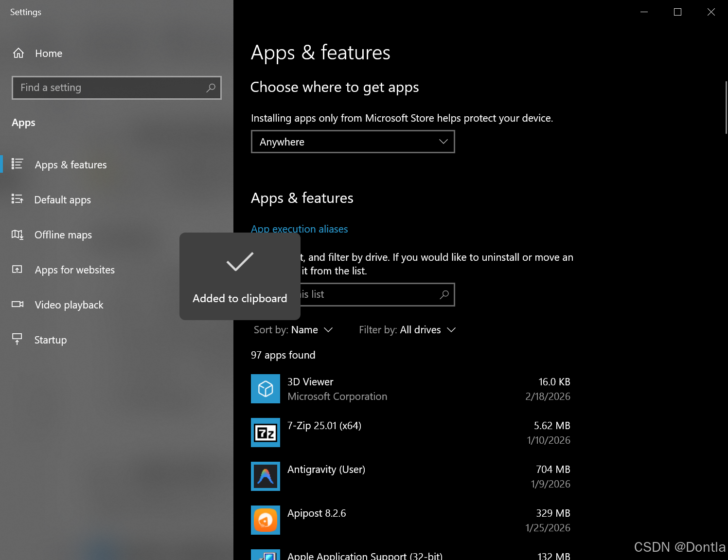Image resolution: width=728 pixels, height=560 pixels.
Task: Click the magnifier in Find a setting
Action: click(x=211, y=88)
